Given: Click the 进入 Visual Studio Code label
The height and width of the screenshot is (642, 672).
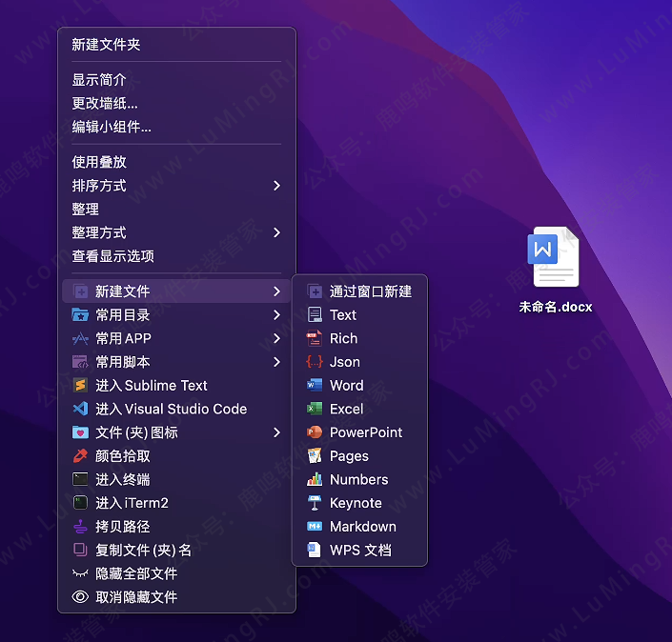Looking at the screenshot, I should point(171,409).
